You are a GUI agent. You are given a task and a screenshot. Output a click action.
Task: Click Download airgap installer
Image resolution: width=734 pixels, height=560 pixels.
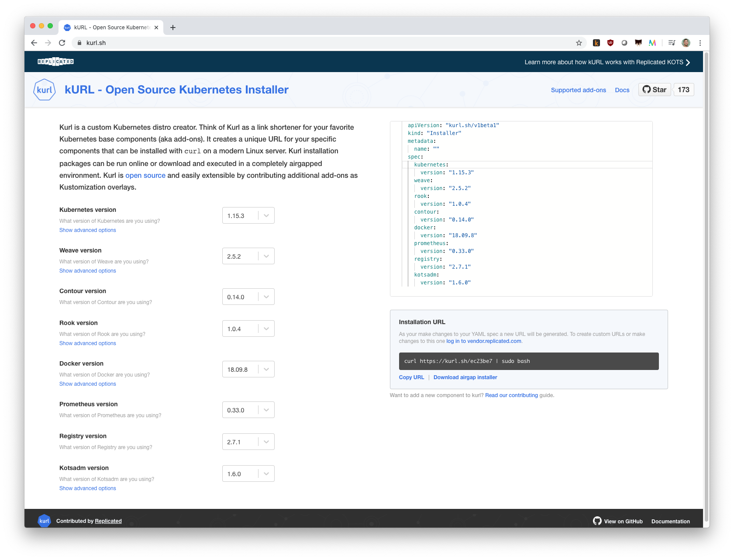(465, 377)
